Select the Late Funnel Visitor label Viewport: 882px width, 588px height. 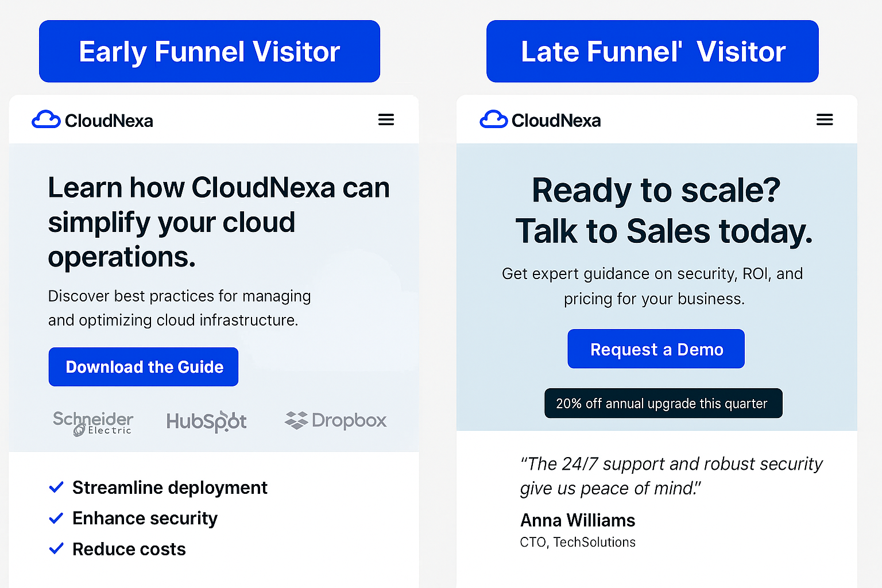[x=652, y=52]
